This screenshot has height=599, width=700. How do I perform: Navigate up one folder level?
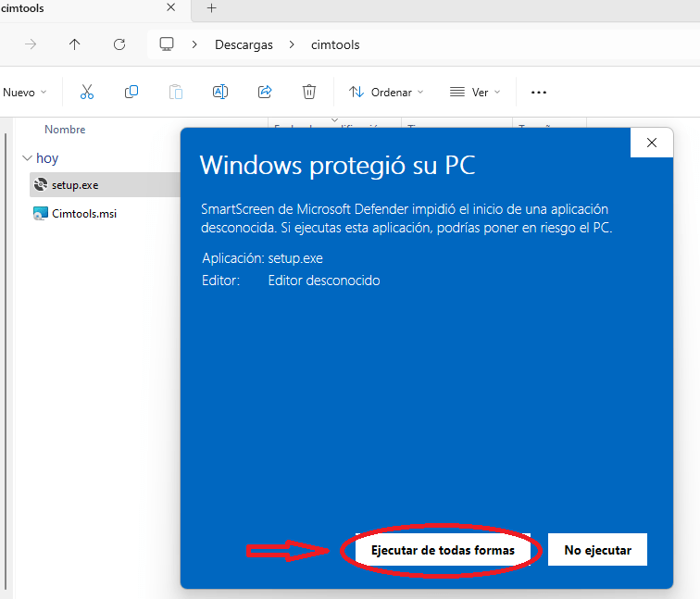click(75, 44)
